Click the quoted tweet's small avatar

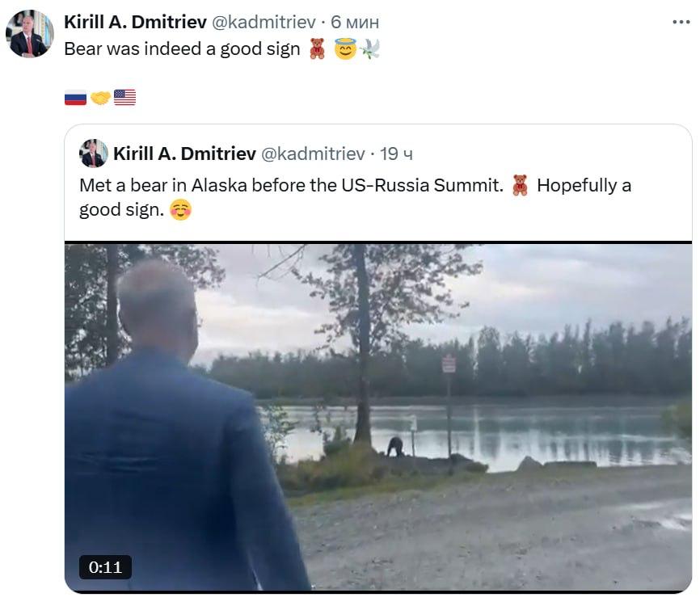pyautogui.click(x=94, y=154)
